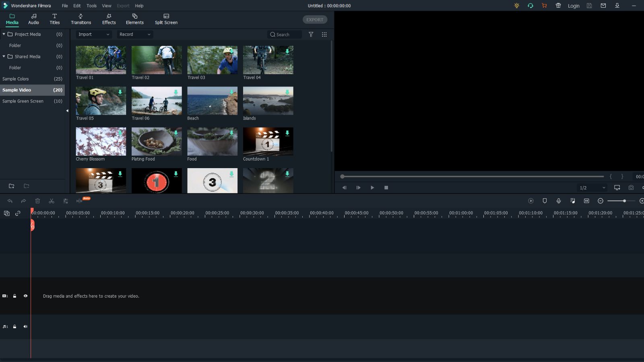644x362 pixels.
Task: Click the Add Marker icon on the timeline toolbar
Action: [x=544, y=201]
